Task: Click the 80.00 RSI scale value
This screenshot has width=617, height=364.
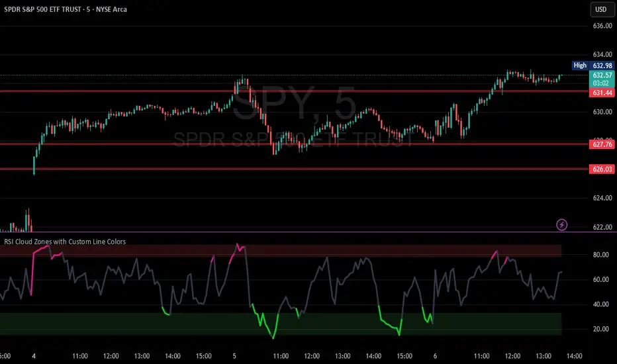Action: point(601,255)
